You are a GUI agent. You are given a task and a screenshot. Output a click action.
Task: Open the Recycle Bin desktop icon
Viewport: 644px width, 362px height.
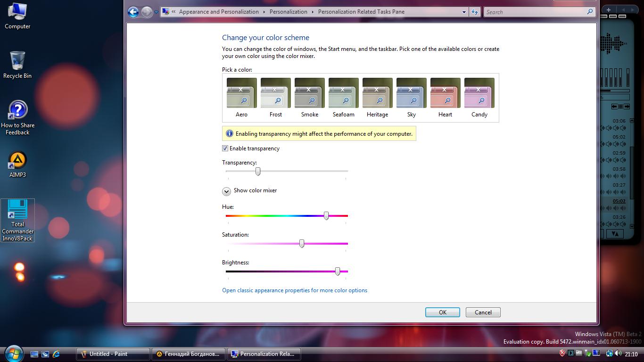[x=17, y=65]
